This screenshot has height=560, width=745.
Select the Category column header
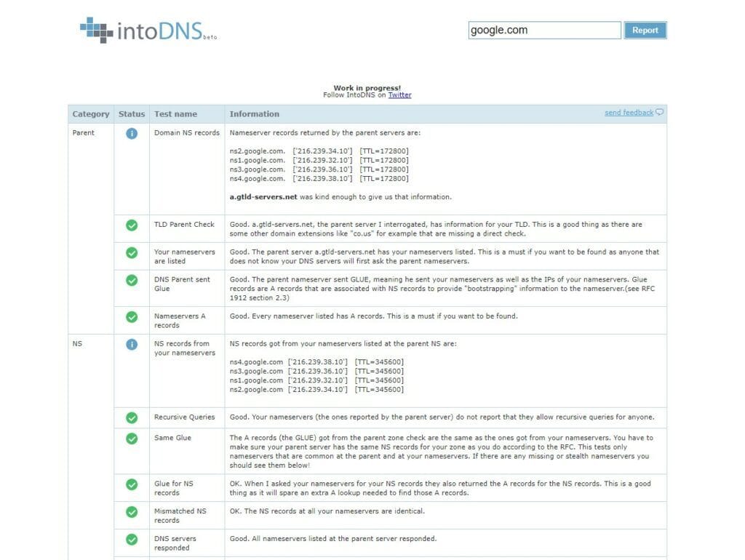(90, 114)
